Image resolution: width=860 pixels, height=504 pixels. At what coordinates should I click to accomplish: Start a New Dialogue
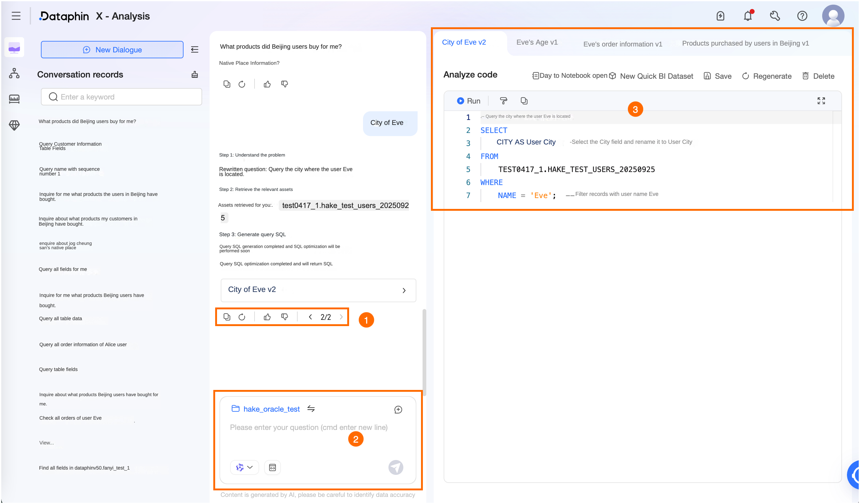(x=112, y=50)
